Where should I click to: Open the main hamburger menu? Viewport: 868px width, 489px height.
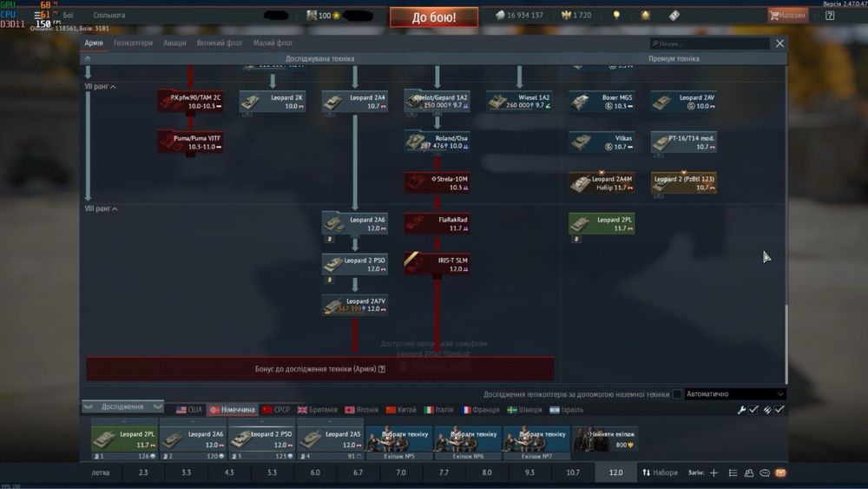[x=37, y=16]
